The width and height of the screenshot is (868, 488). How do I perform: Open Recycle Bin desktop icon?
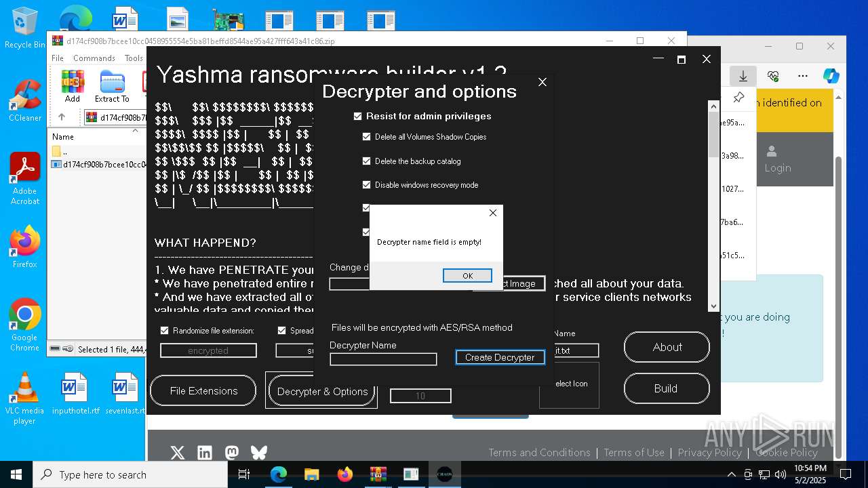point(25,28)
